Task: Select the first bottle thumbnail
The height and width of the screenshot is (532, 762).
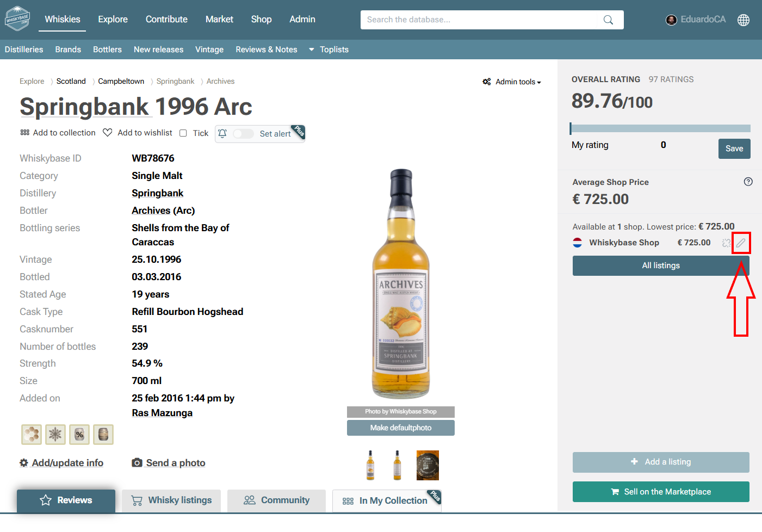Action: (370, 465)
